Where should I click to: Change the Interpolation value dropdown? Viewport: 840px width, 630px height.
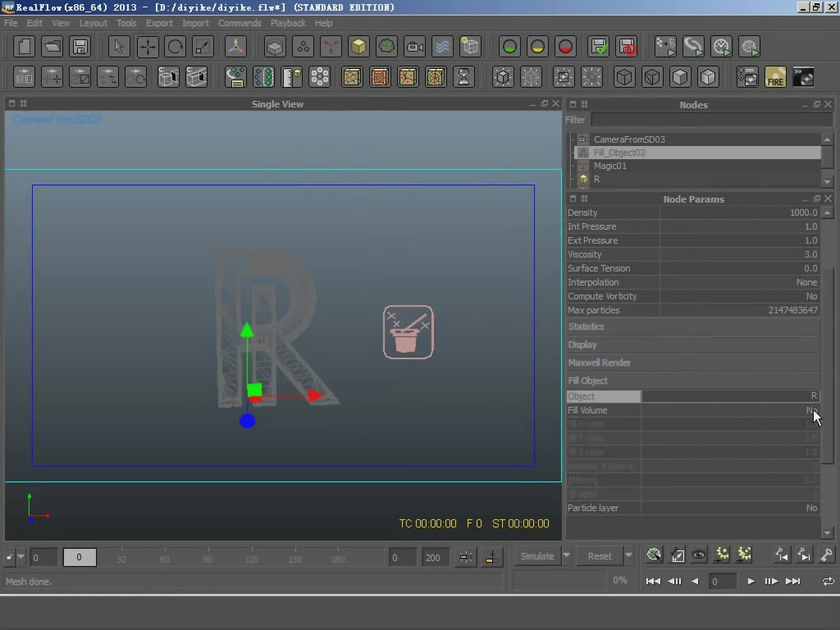point(739,282)
